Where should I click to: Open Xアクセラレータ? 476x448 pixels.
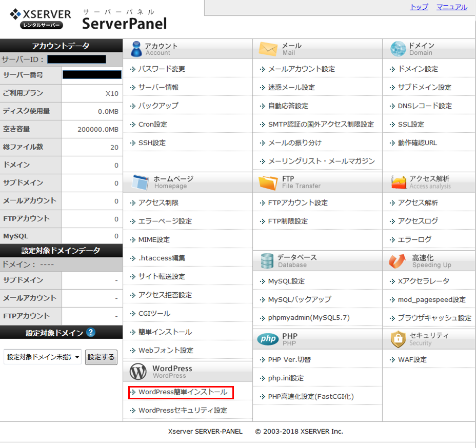pyautogui.click(x=424, y=281)
